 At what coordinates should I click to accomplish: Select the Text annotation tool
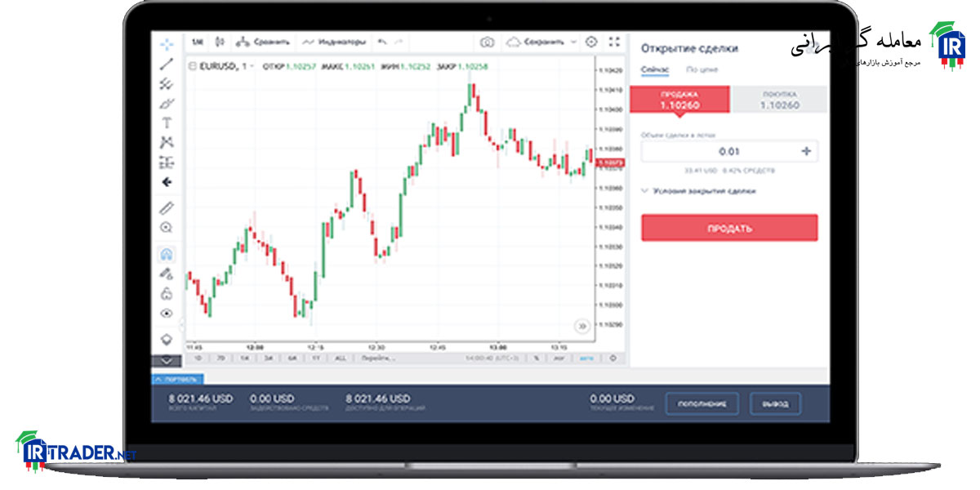tap(167, 123)
